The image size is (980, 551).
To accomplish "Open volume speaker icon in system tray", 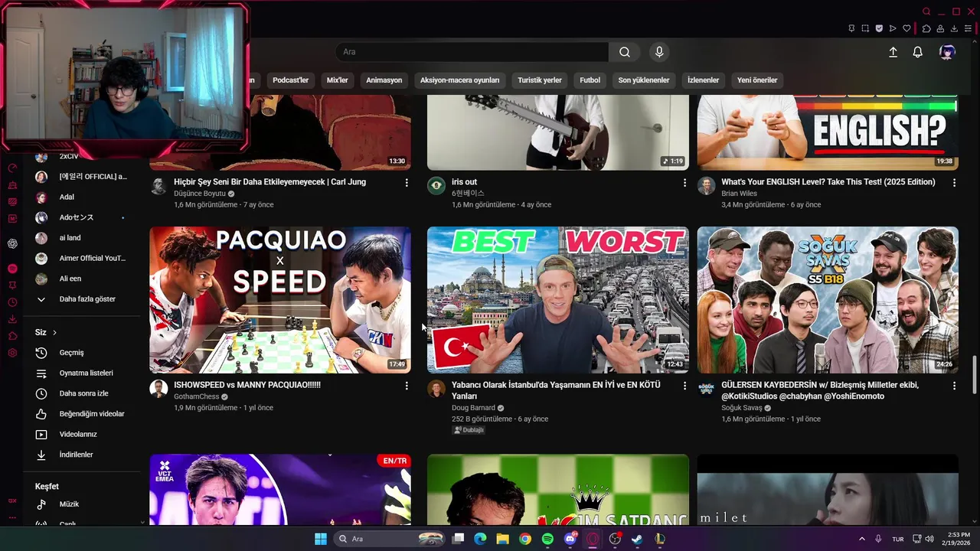I will [x=929, y=539].
